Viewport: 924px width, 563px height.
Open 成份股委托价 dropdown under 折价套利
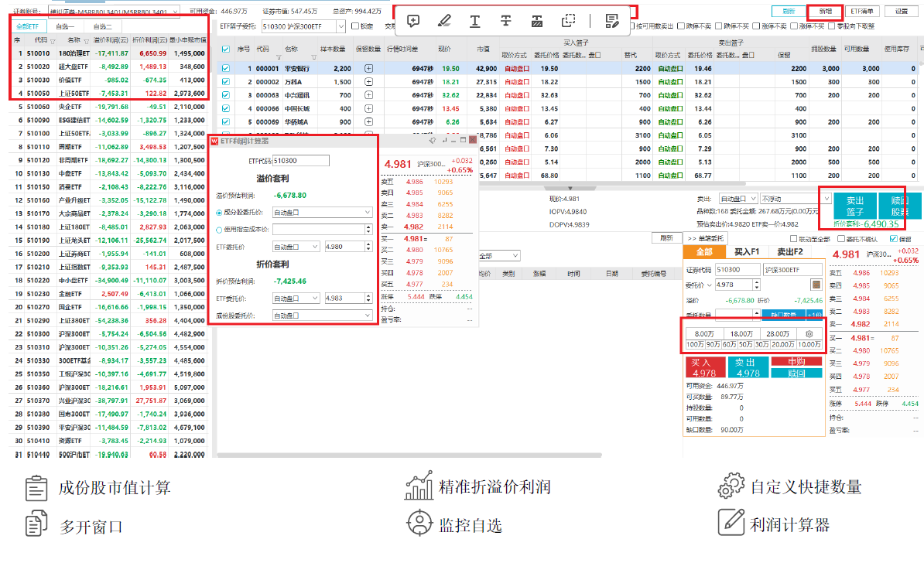[323, 316]
